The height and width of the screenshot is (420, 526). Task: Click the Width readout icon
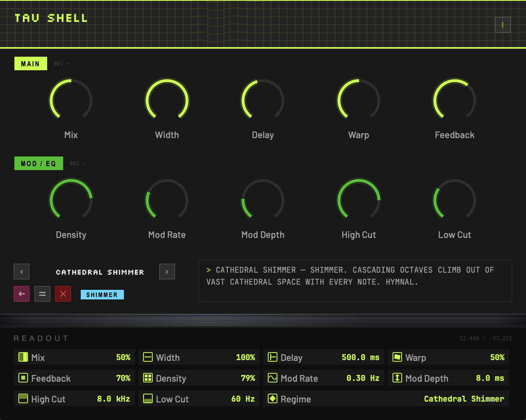(x=148, y=357)
